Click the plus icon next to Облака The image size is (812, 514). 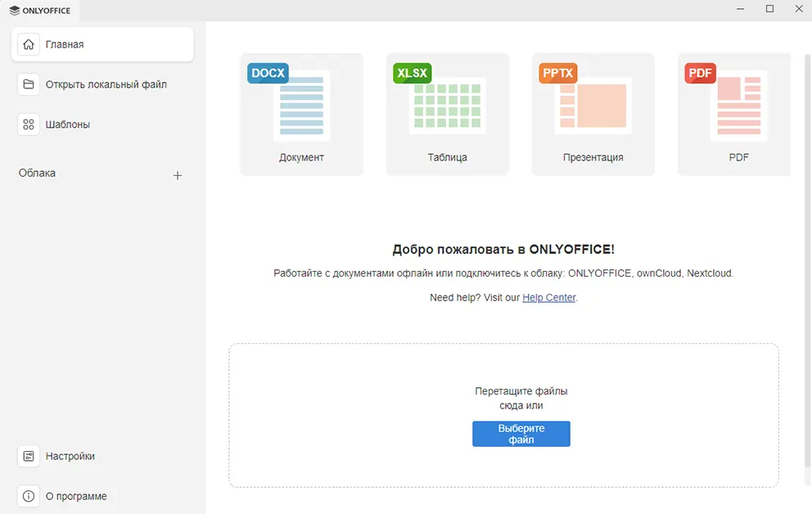[x=178, y=175]
